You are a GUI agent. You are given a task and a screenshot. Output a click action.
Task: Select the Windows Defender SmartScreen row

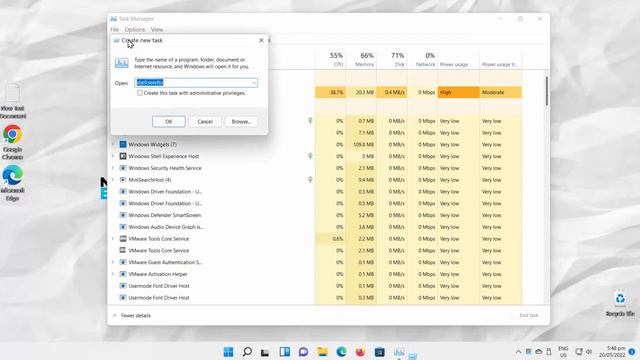(314, 215)
